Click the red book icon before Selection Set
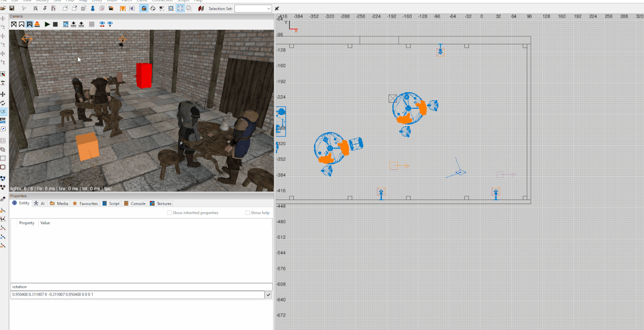This screenshot has width=644, height=330. (x=201, y=9)
